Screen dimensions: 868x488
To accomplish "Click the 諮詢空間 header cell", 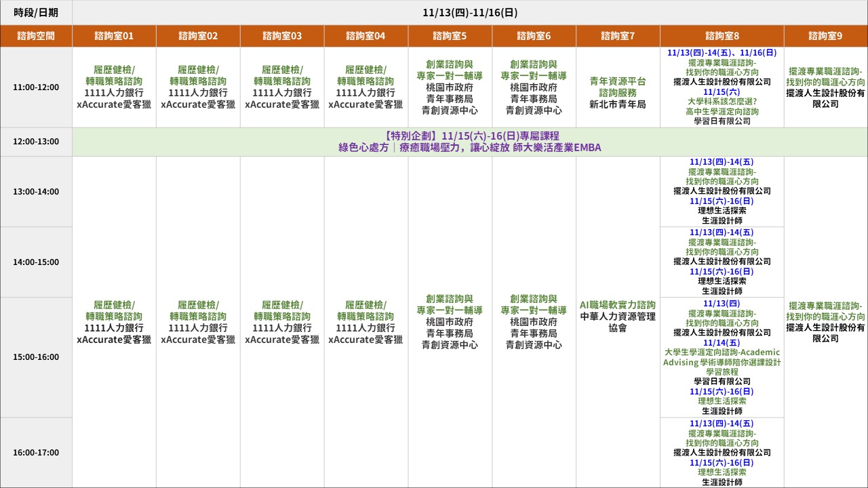I will coord(36,36).
